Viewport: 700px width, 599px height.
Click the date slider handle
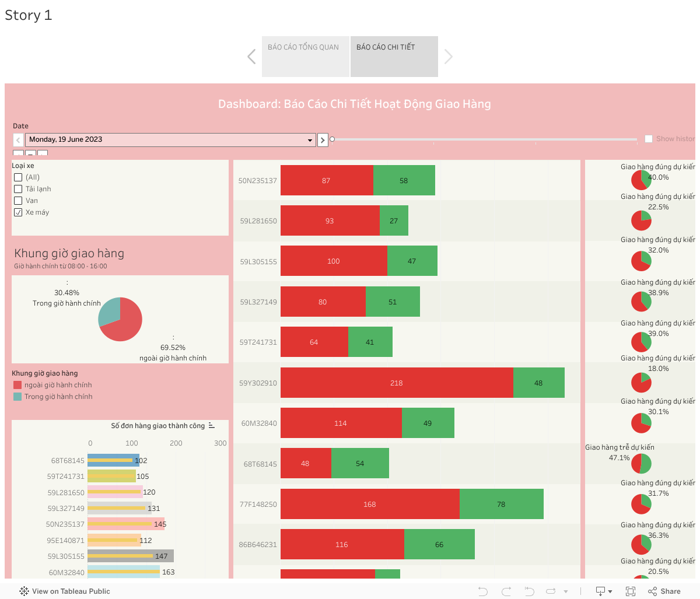(332, 139)
